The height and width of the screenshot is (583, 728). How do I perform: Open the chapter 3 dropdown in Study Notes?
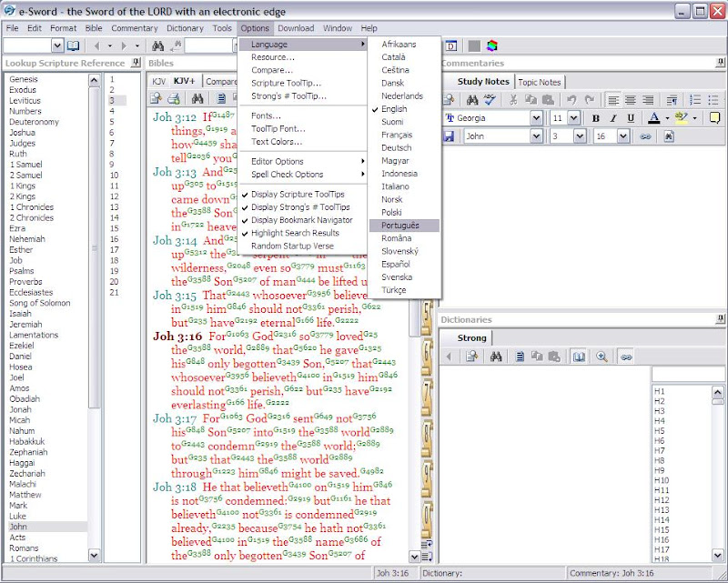tap(580, 136)
